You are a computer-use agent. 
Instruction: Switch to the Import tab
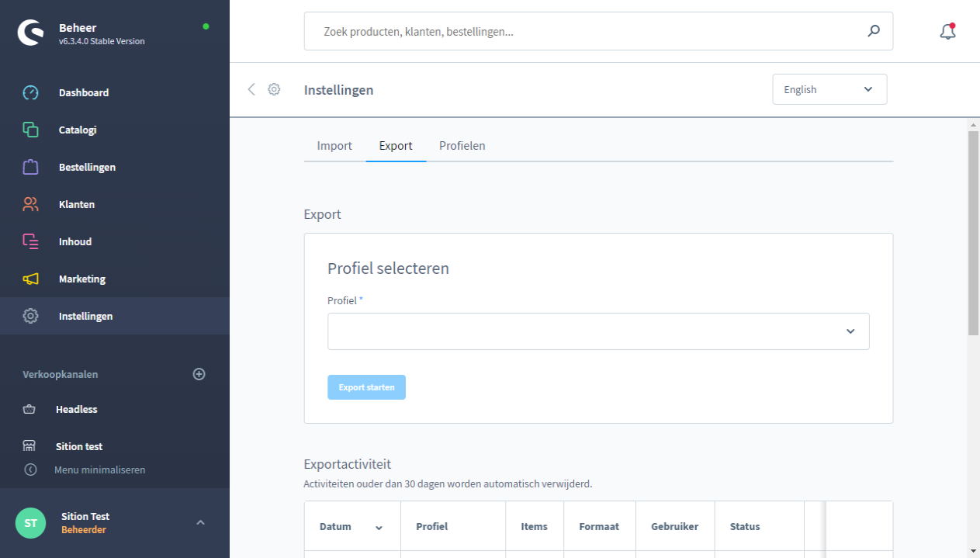click(x=334, y=146)
